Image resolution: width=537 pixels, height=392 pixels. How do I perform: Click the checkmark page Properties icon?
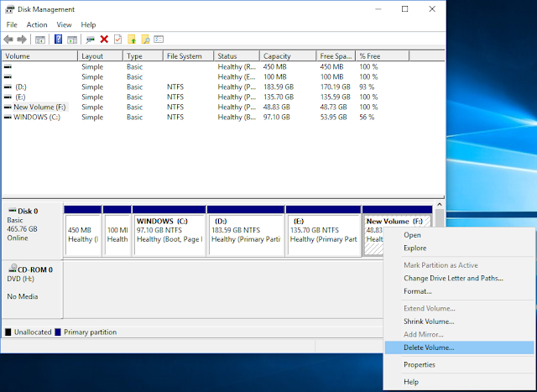[x=117, y=39]
